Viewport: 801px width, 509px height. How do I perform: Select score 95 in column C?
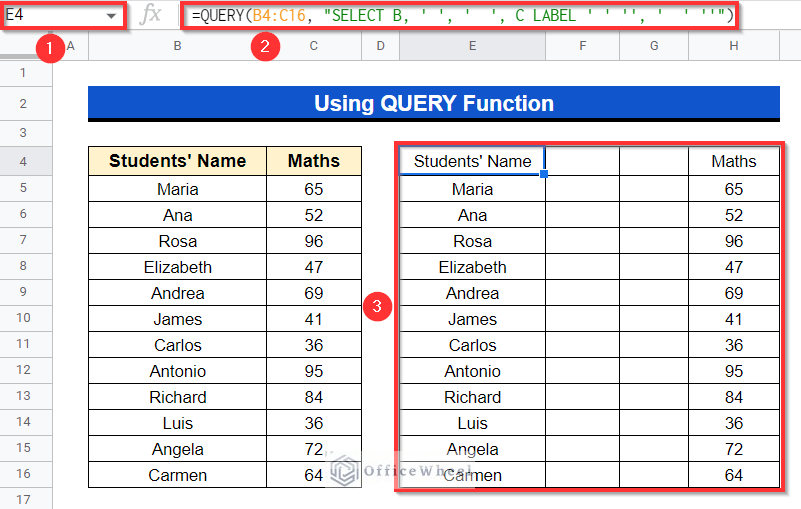point(314,372)
